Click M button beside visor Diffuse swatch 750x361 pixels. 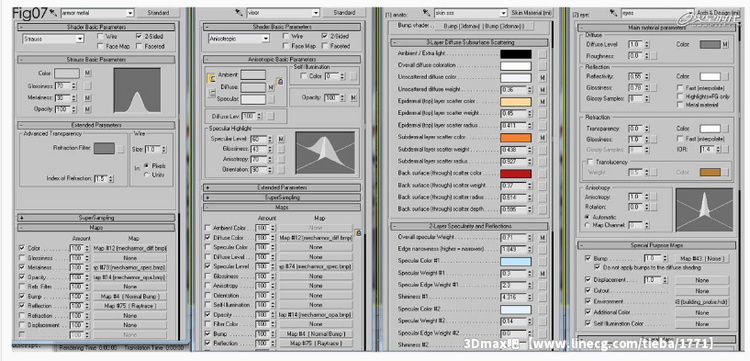click(271, 88)
